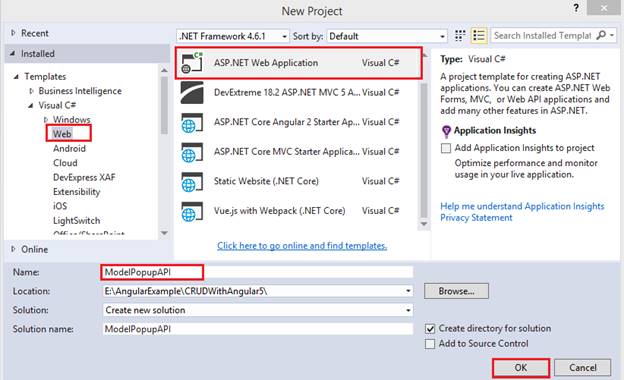Enable Add Application Insights to project
Viewport: 624px width, 380px height.
(446, 148)
